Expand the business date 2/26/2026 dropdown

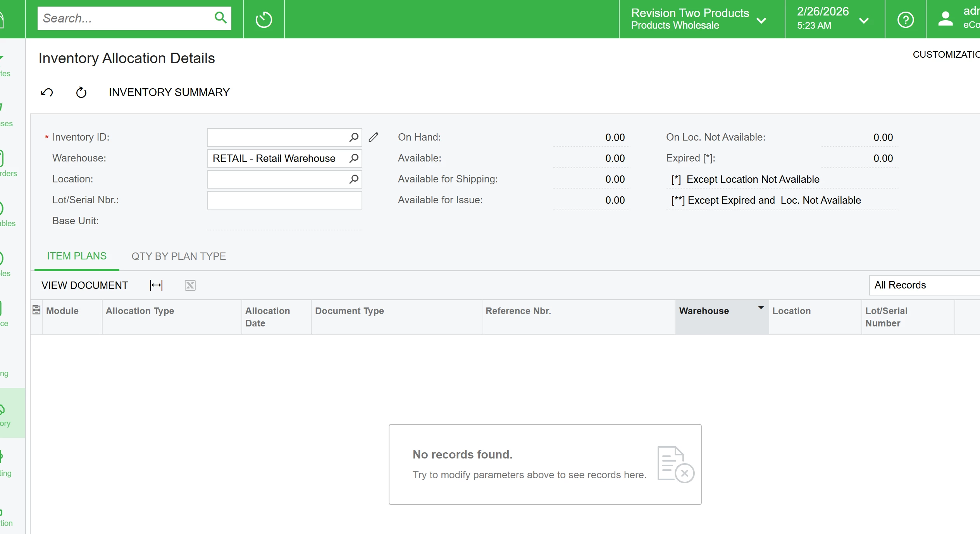[x=864, y=20]
